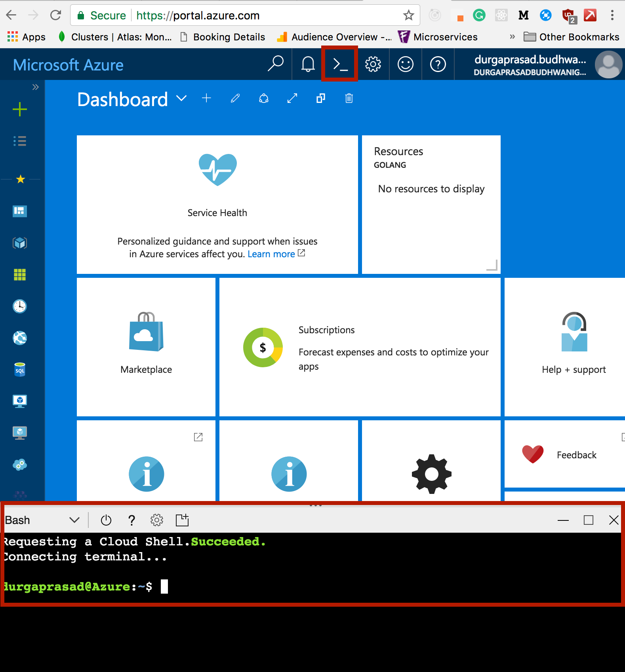Restart Cloud Shell with power icon
The width and height of the screenshot is (625, 672).
click(x=106, y=520)
